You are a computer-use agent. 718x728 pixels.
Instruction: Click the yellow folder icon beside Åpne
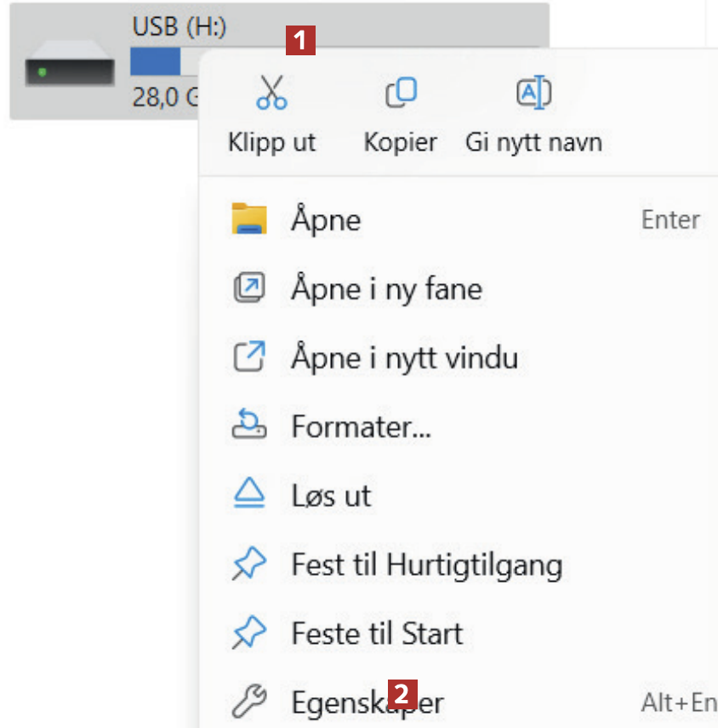[249, 219]
